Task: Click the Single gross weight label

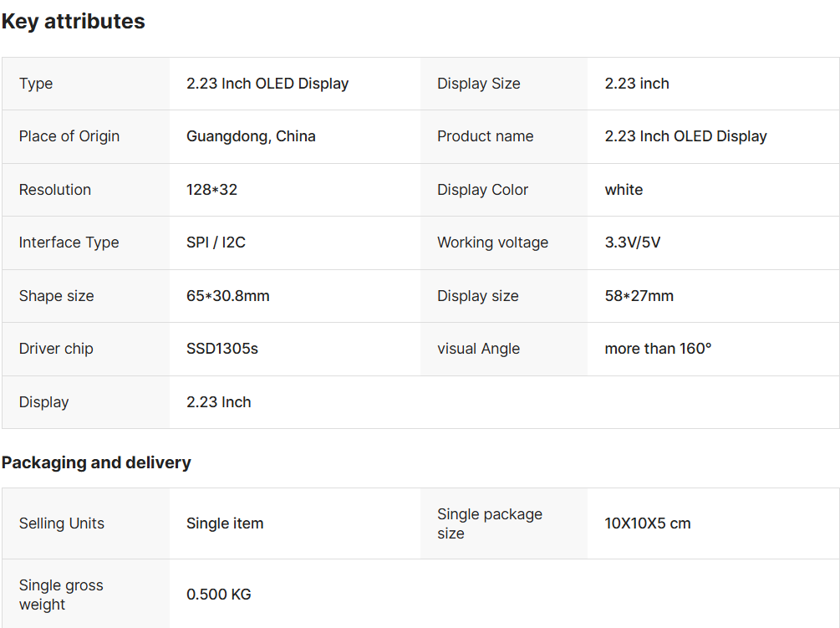Action: coord(61,595)
